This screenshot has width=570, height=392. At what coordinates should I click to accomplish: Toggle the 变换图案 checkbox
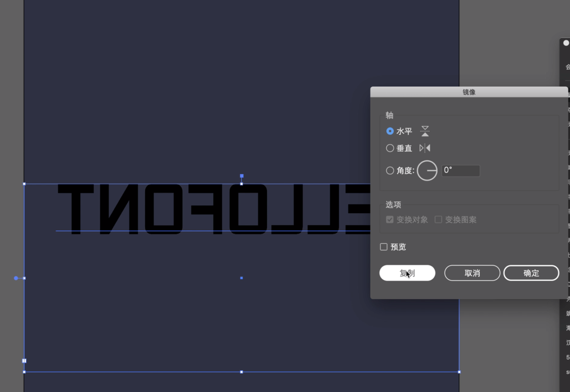point(439,219)
